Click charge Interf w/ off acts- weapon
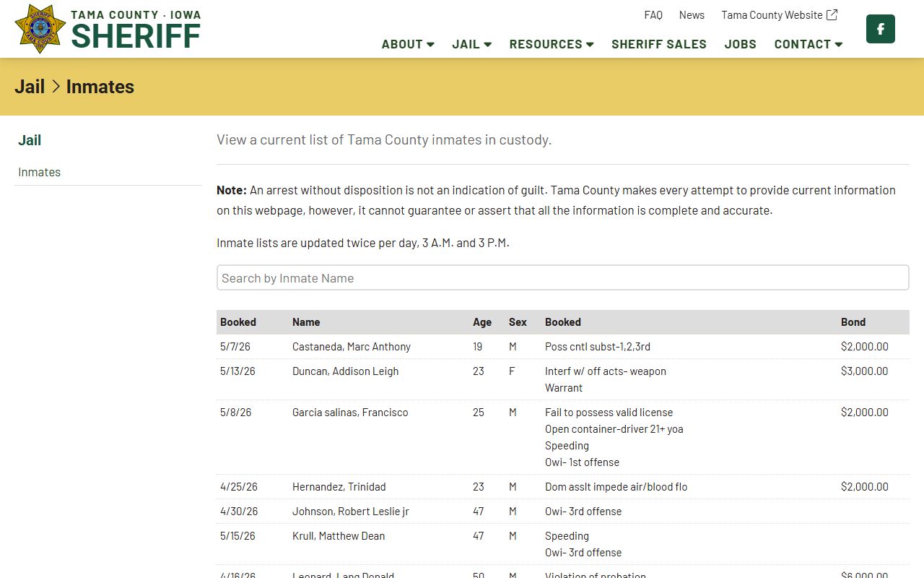The width and height of the screenshot is (924, 578). pyautogui.click(x=606, y=371)
